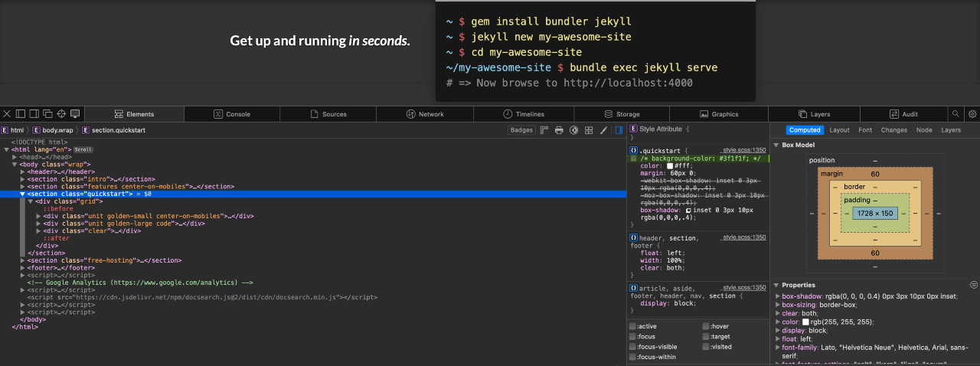980x366 pixels.
Task: Click the element selection crosshair icon
Action: pos(62,114)
